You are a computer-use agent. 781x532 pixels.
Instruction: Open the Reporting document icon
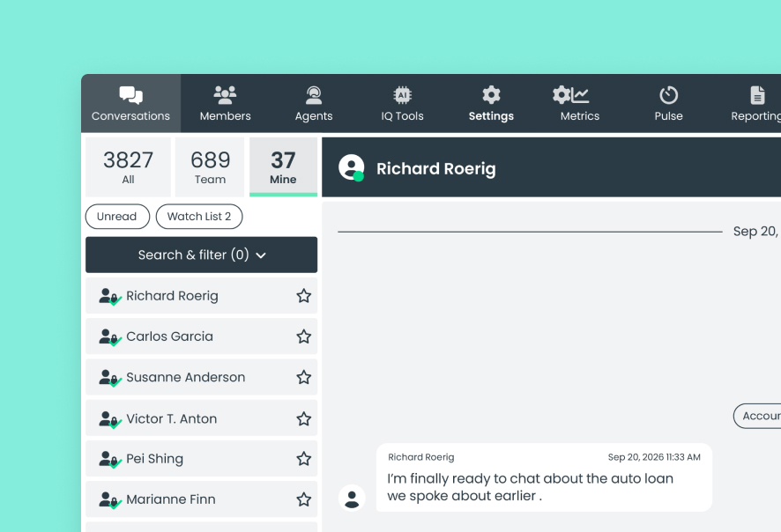(x=757, y=95)
